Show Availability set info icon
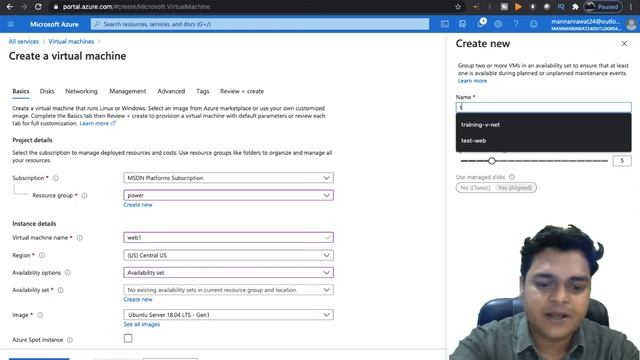 click(60, 290)
